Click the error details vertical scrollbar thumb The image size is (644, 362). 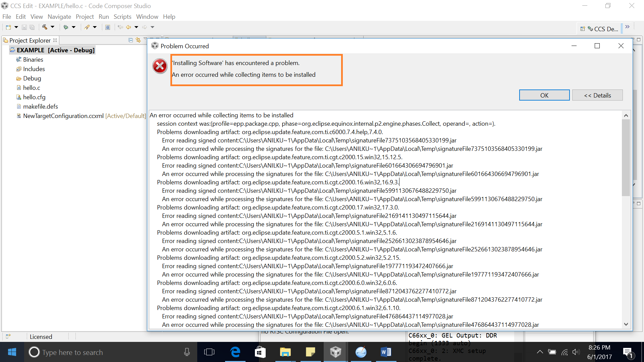(626, 158)
